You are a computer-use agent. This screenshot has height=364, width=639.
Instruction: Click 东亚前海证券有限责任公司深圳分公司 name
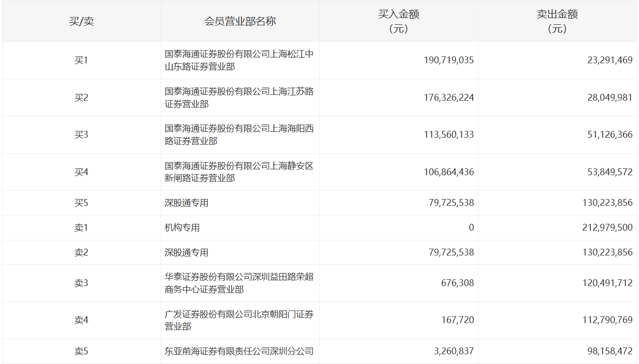239,351
